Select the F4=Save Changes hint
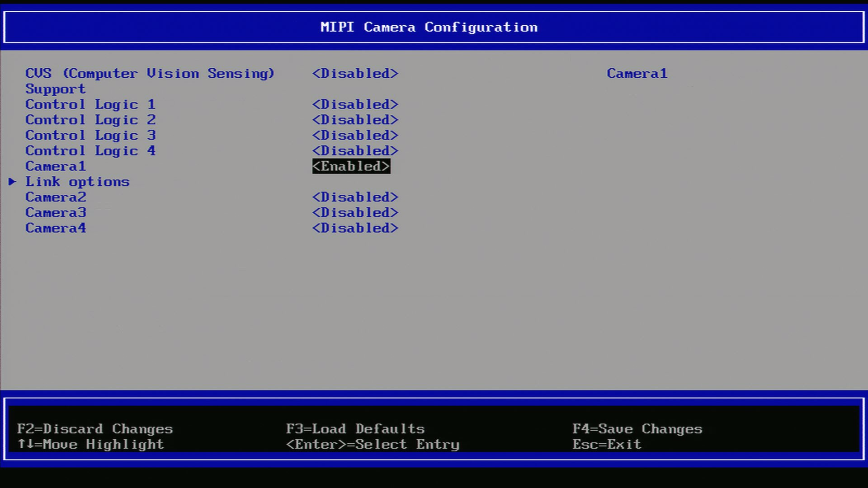The width and height of the screenshot is (868, 488). 637,429
